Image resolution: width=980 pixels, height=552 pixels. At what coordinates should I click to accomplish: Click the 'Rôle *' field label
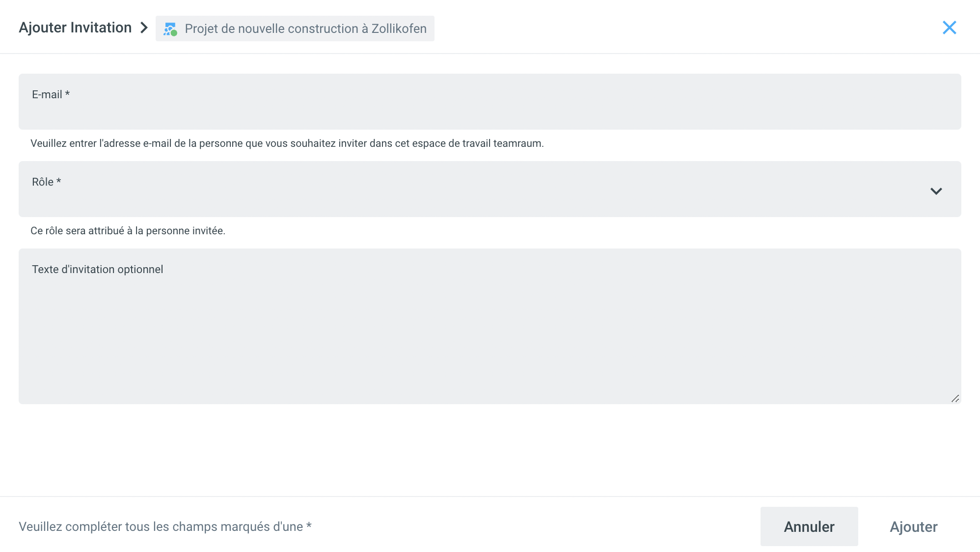point(43,182)
